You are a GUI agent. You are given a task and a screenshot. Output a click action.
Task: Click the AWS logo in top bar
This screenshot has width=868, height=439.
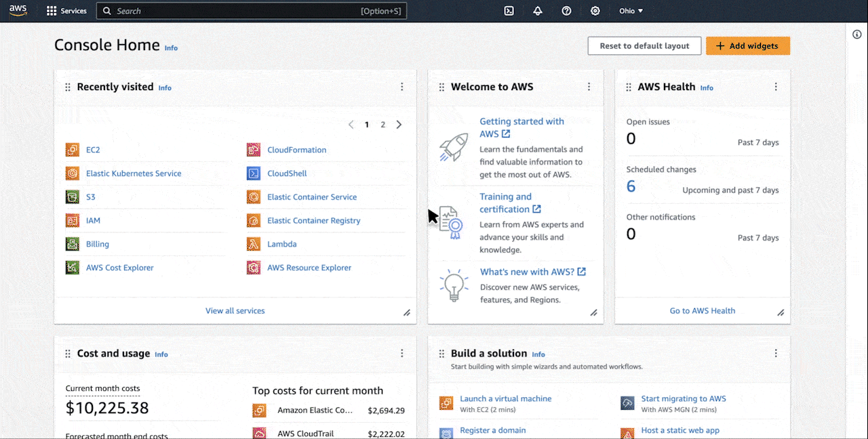pos(18,11)
